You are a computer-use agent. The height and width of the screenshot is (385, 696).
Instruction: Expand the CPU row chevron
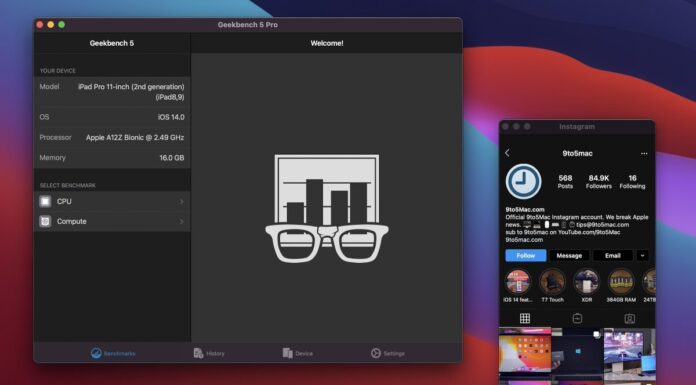(x=182, y=202)
